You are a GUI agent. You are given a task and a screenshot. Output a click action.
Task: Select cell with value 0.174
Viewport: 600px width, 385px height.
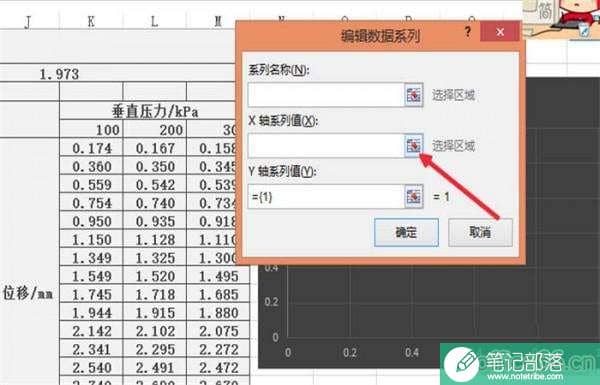(x=91, y=148)
